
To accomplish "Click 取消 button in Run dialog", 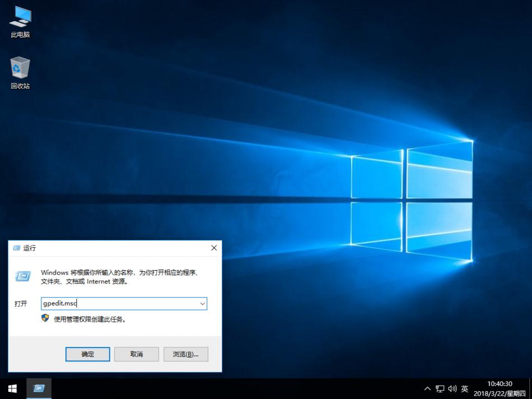I will pos(137,354).
